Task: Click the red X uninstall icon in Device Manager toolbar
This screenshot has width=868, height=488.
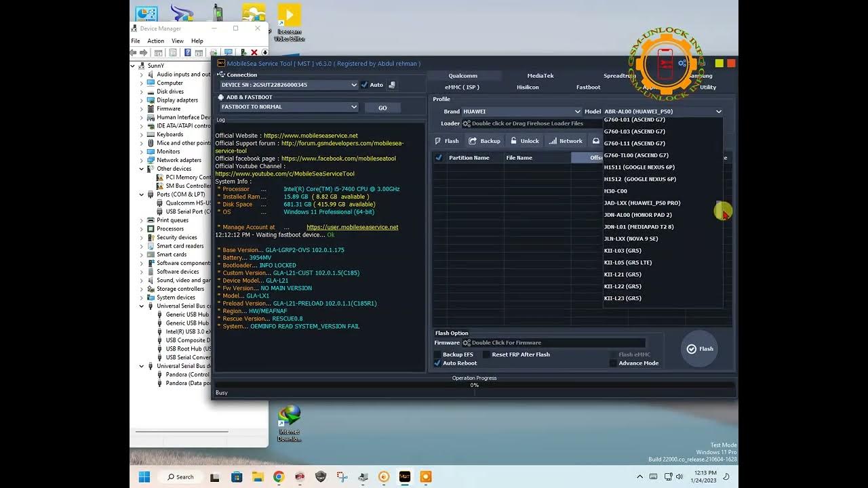Action: point(254,52)
